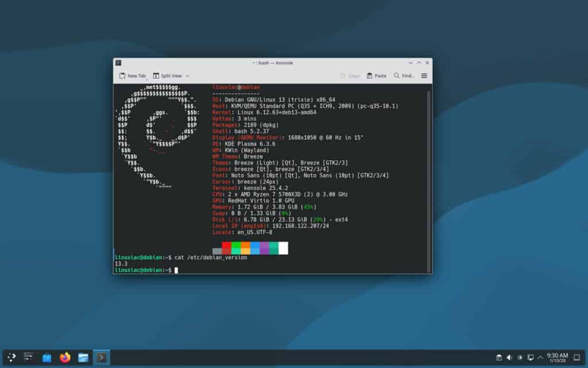Adjust the volume icon in system tray
Image resolution: width=588 pixels, height=368 pixels.
click(x=509, y=357)
